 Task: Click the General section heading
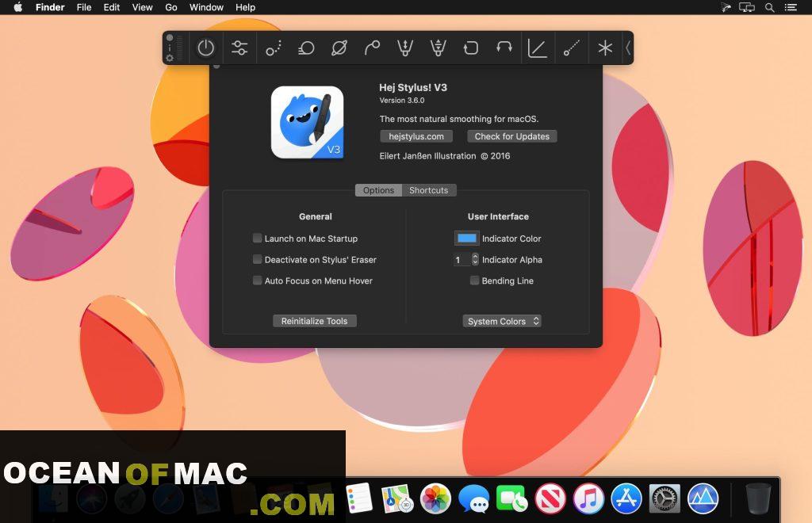click(316, 217)
